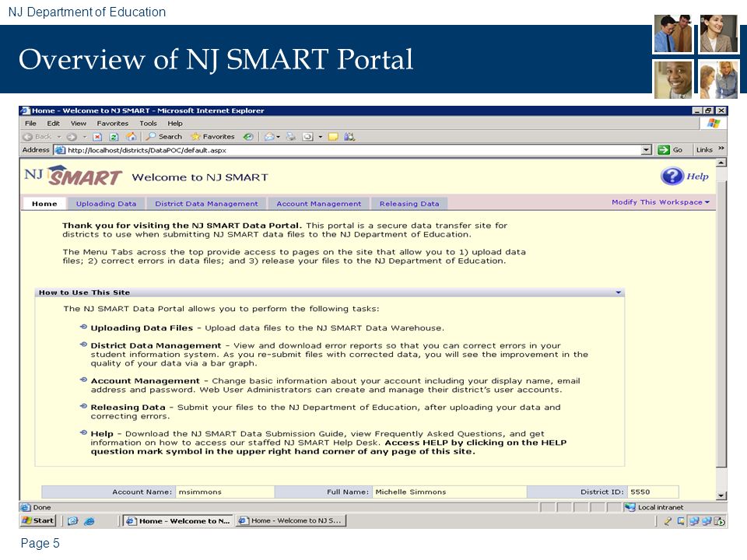The image size is (747, 560).
Task: Expand the Links toolbar chevron
Action: (721, 149)
